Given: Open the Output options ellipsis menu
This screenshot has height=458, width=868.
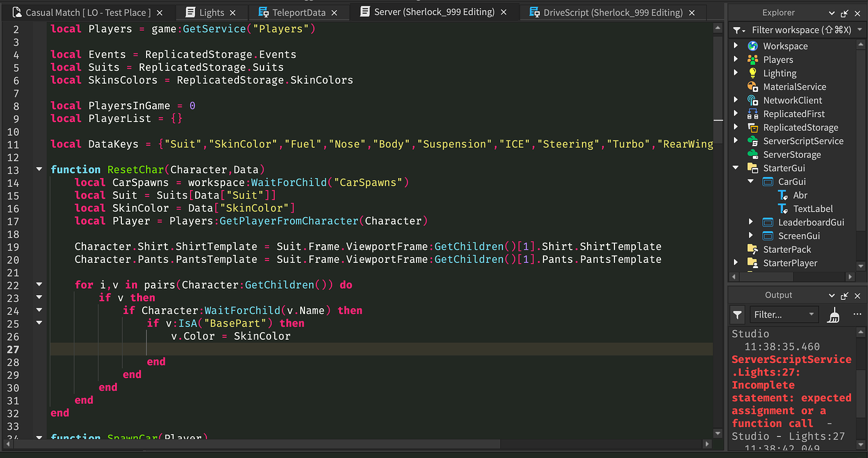Looking at the screenshot, I should pos(856,315).
